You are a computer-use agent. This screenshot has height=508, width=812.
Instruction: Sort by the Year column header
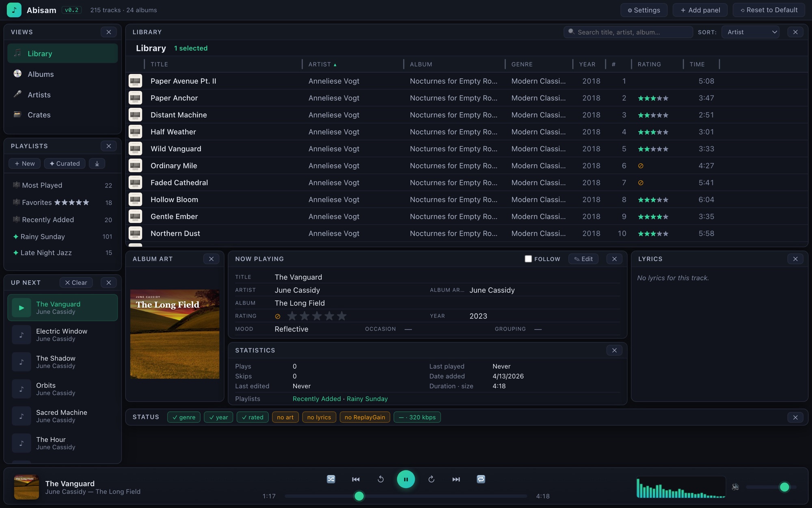click(587, 64)
